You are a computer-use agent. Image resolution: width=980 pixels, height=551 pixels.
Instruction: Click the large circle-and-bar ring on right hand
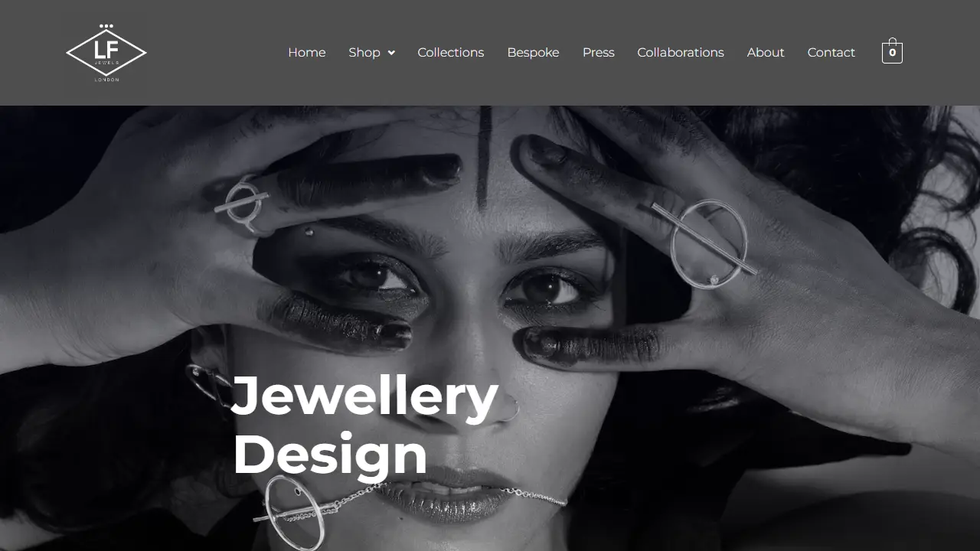(x=705, y=243)
